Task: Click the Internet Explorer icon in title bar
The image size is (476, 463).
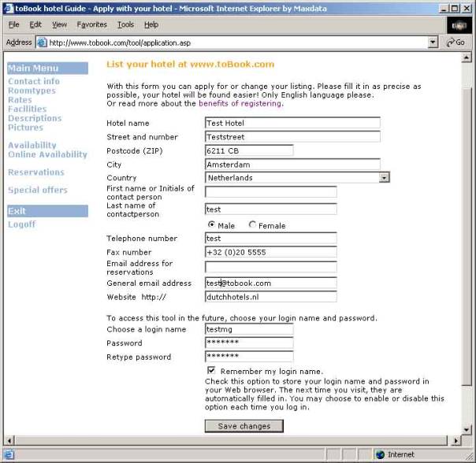Action: 8,7
